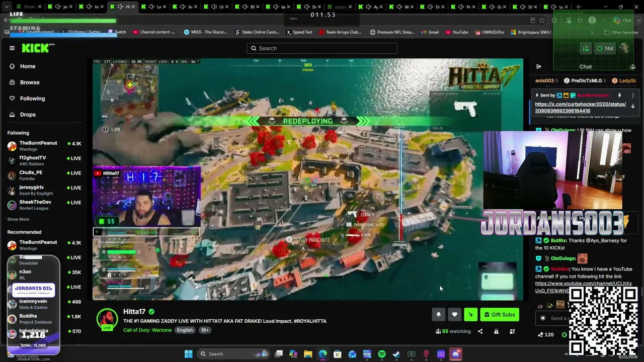Unpin the pinned chat message

[x=619, y=95]
